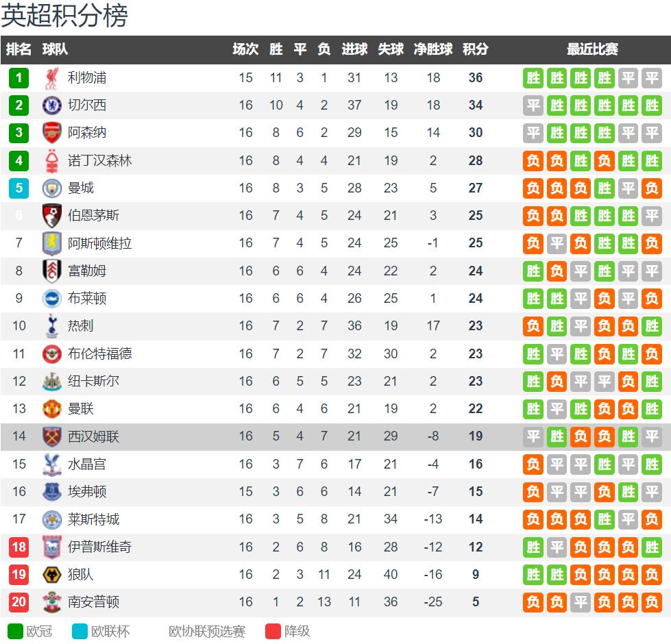Click the Manchester City crest icon
Image resolution: width=671 pixels, height=644 pixels.
pos(52,188)
